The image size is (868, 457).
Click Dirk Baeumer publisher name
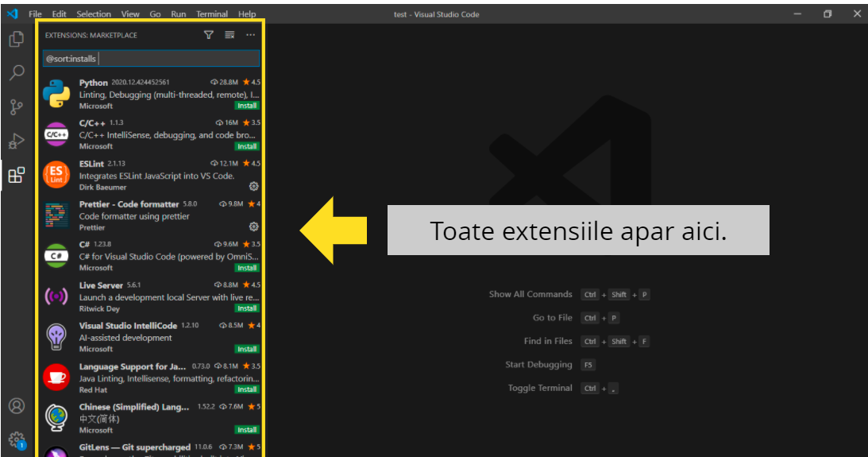[102, 188]
